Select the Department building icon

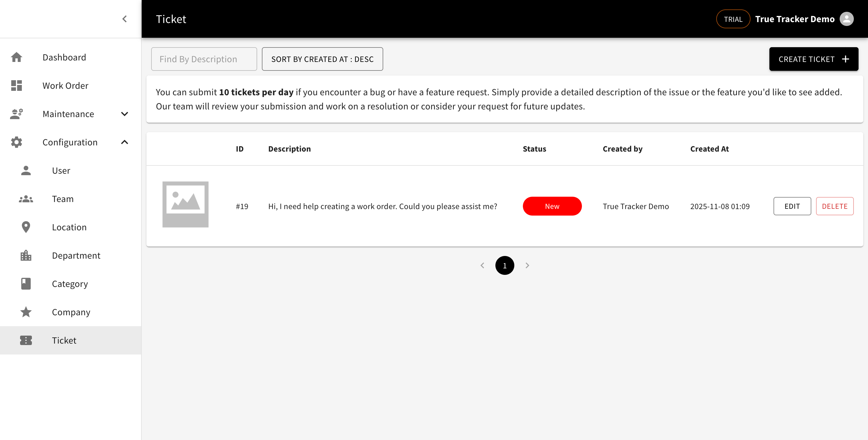(x=26, y=255)
